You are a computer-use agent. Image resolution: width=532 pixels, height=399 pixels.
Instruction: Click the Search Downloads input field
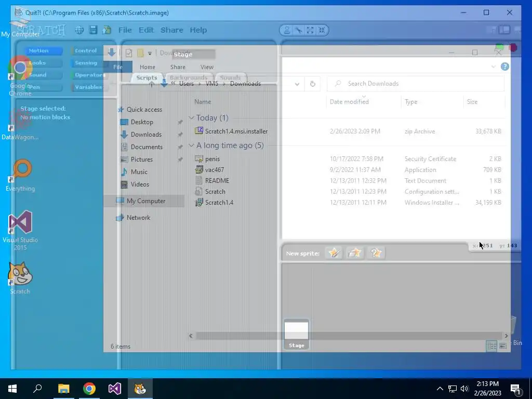coord(415,84)
